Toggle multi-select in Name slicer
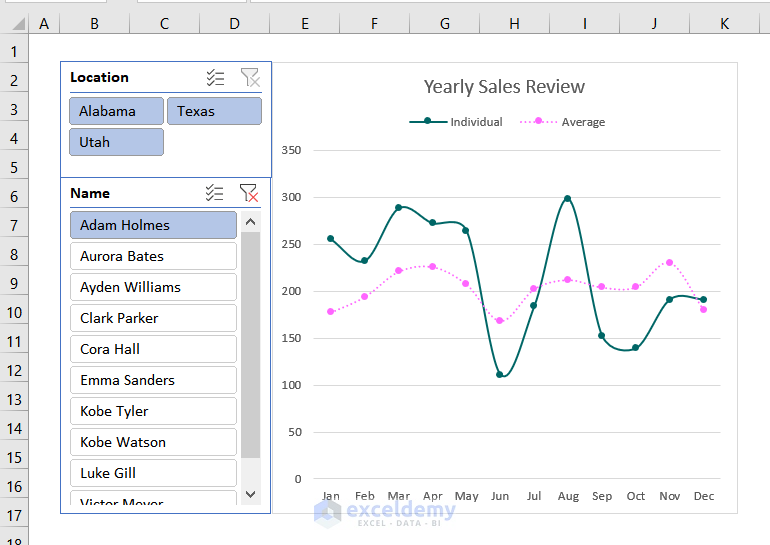Viewport: 770px width, 545px height. [214, 193]
